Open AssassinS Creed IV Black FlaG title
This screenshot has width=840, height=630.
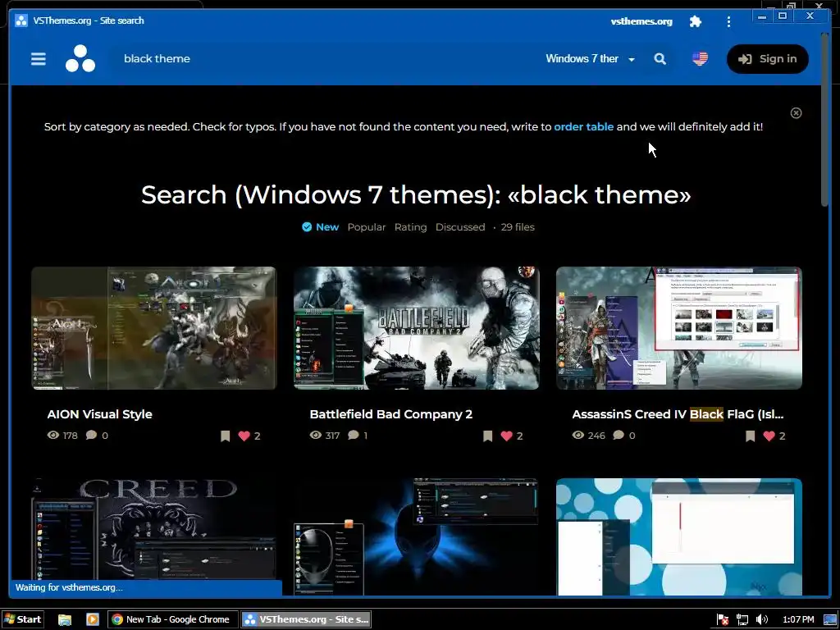678,414
